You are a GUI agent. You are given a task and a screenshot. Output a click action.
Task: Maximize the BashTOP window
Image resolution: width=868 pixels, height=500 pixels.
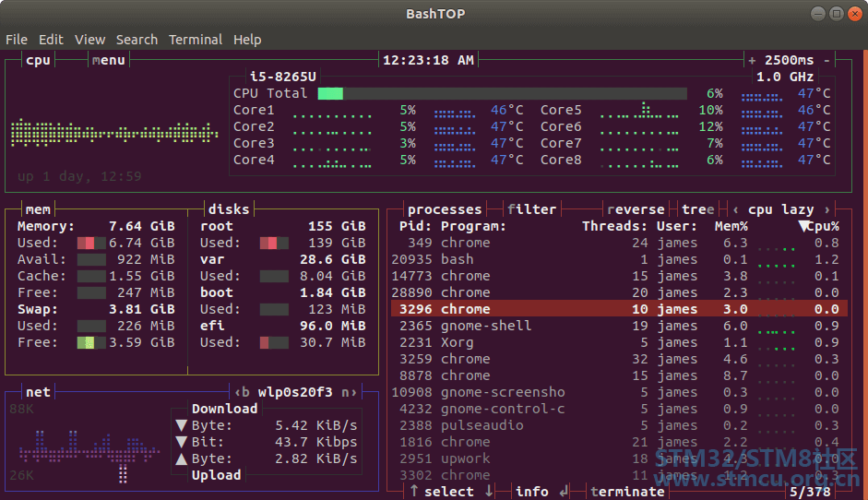point(837,13)
